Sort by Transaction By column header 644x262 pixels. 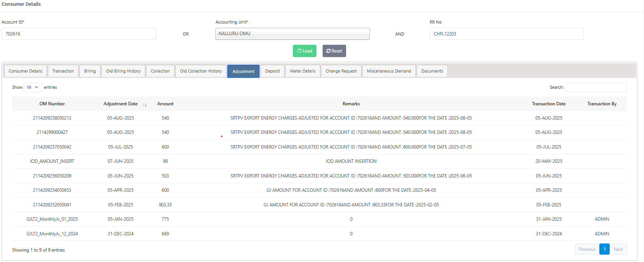click(x=602, y=104)
